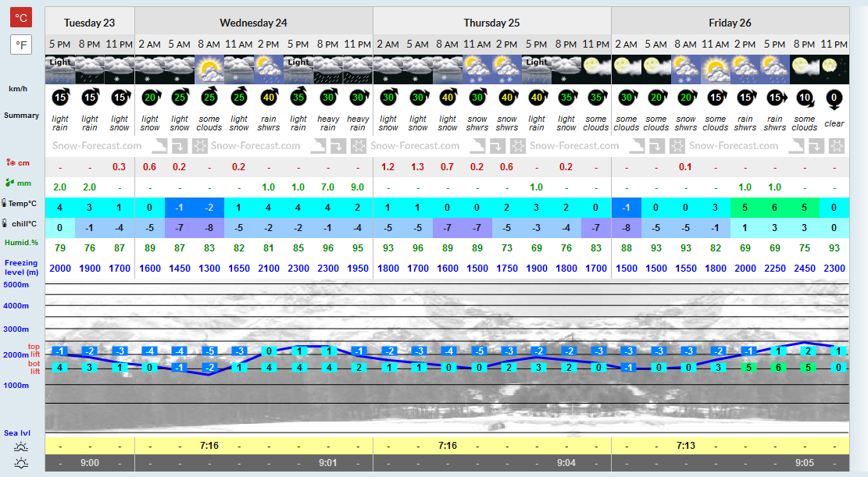Click Friday 5 PM temperature cell 6
The width and height of the screenshot is (868, 477).
pyautogui.click(x=774, y=208)
